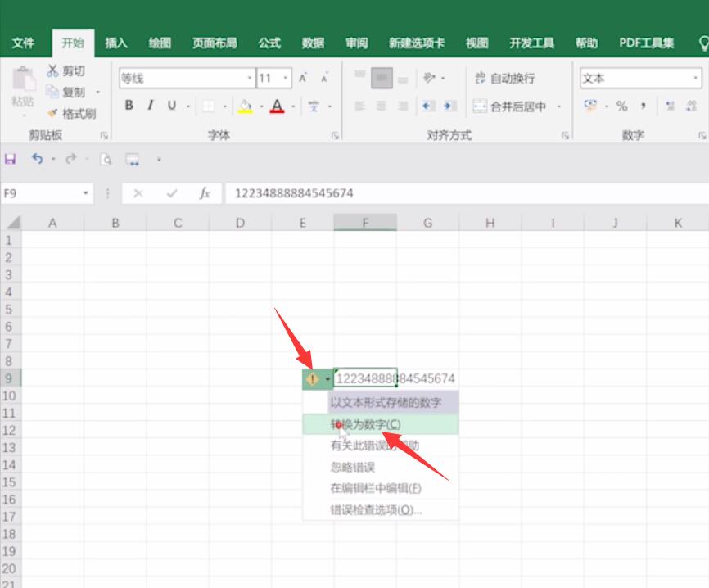Open the font name dropdown
The width and height of the screenshot is (709, 588).
pos(250,79)
